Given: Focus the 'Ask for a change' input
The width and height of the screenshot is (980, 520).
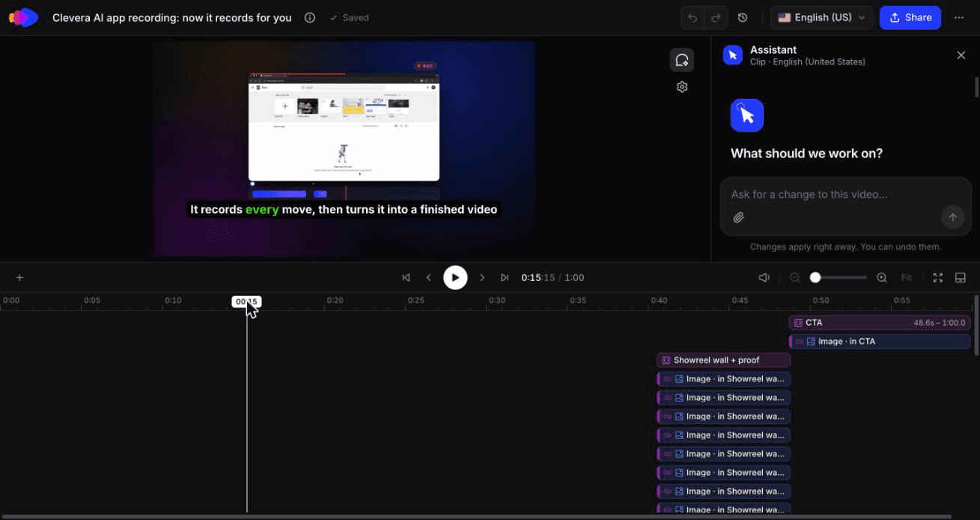Looking at the screenshot, I should tap(845, 195).
